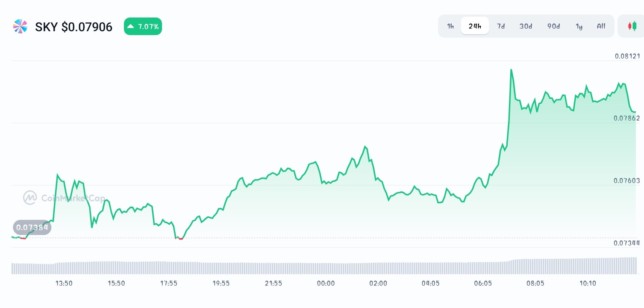Click the highest price spike on chart
644x308 pixels.
(511, 70)
